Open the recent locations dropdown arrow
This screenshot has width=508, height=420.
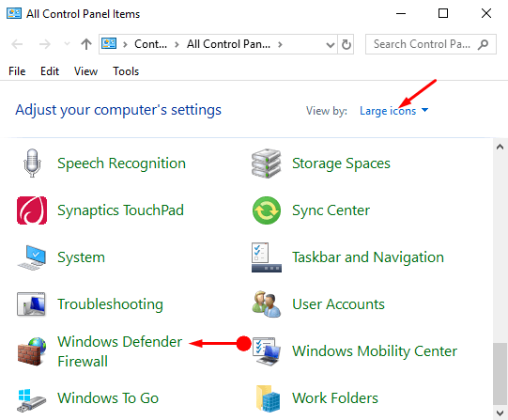point(67,44)
